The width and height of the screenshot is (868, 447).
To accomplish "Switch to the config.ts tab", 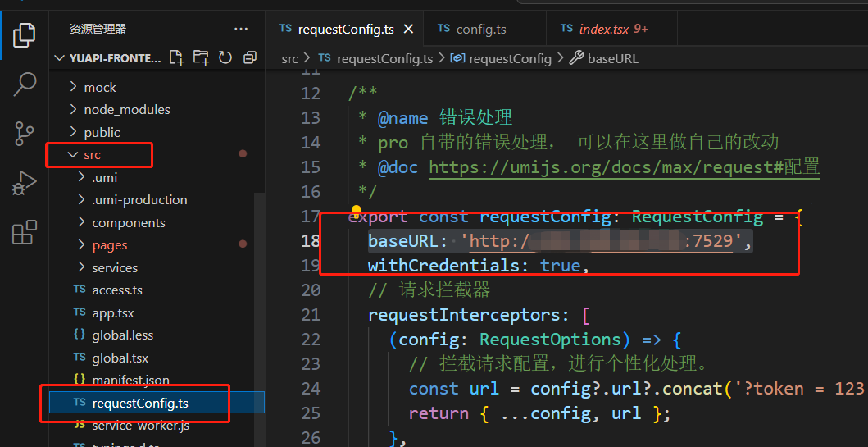I will (480, 29).
